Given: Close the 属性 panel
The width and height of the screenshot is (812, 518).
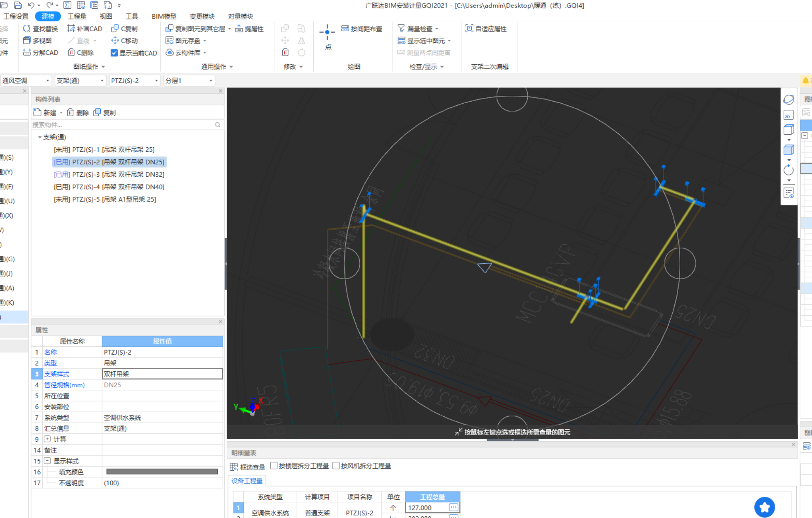Looking at the screenshot, I should point(221,321).
